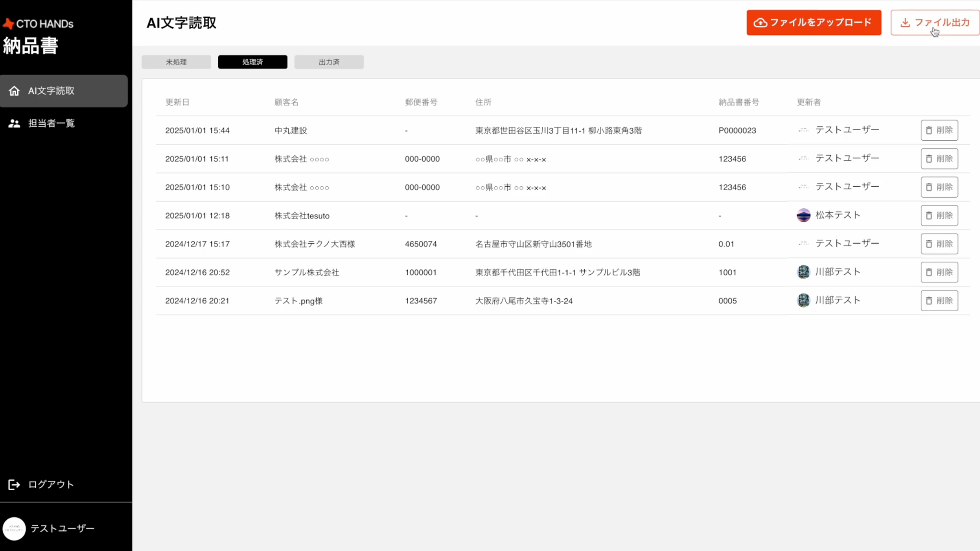The image size is (980, 551).
Task: Click the logout arrow icon
Action: [14, 484]
